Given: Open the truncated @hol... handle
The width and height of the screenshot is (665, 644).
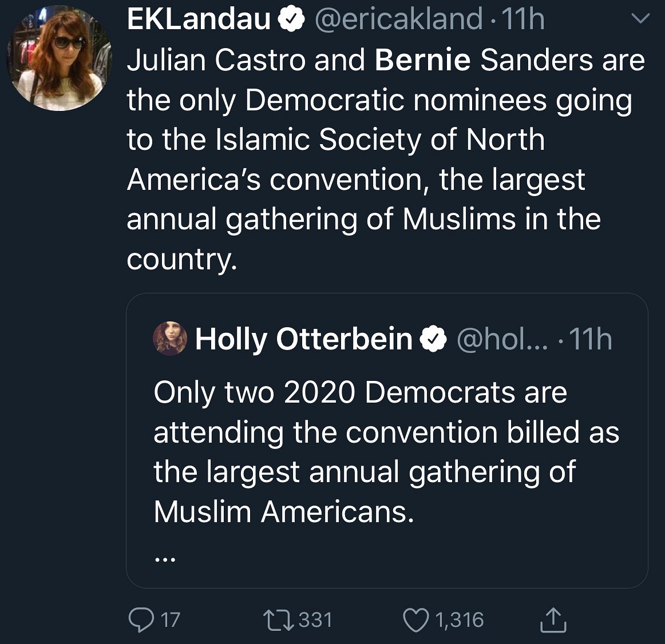Looking at the screenshot, I should pyautogui.click(x=501, y=339).
